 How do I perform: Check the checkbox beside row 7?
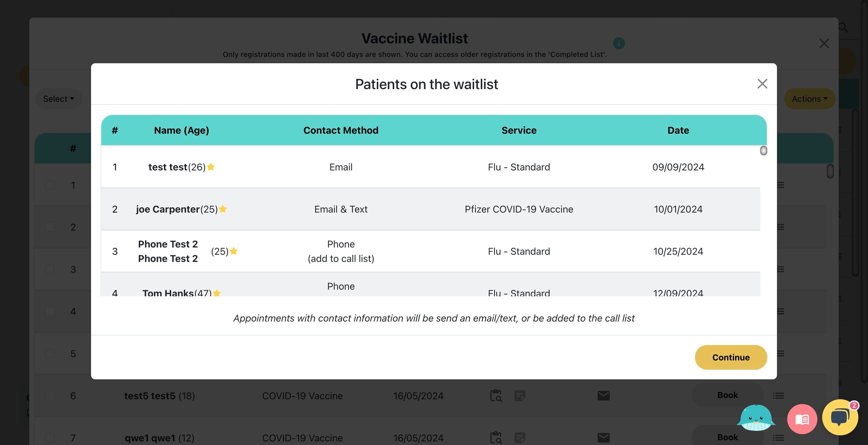tap(50, 437)
